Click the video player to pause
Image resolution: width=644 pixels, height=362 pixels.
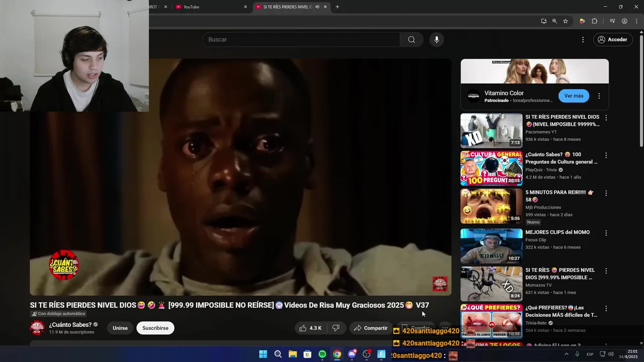pyautogui.click(x=240, y=177)
